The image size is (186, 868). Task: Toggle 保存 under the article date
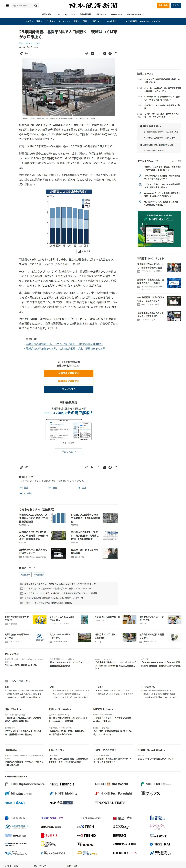click(24, 53)
